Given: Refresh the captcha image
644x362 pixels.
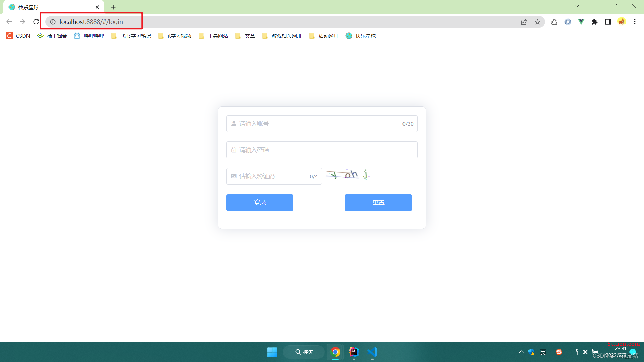Looking at the screenshot, I should 348,174.
